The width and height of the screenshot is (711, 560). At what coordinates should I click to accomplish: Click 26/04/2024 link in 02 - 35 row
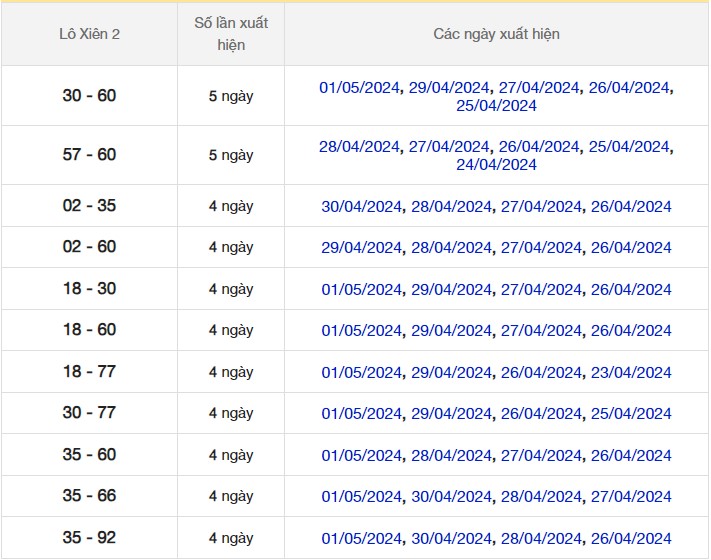[630, 207]
